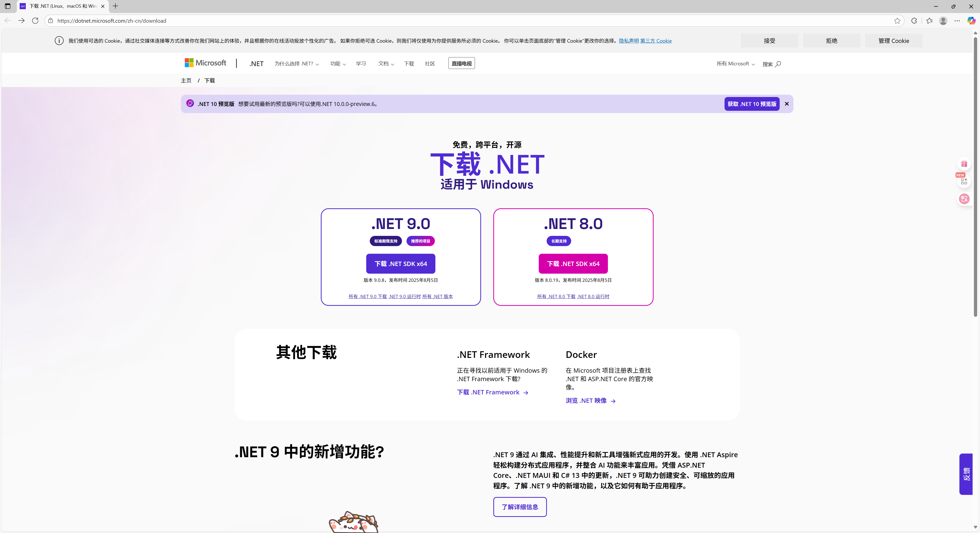Open 所有 .NET 8.0 下载 link
Viewport: 980px width, 533px height.
(x=556, y=296)
